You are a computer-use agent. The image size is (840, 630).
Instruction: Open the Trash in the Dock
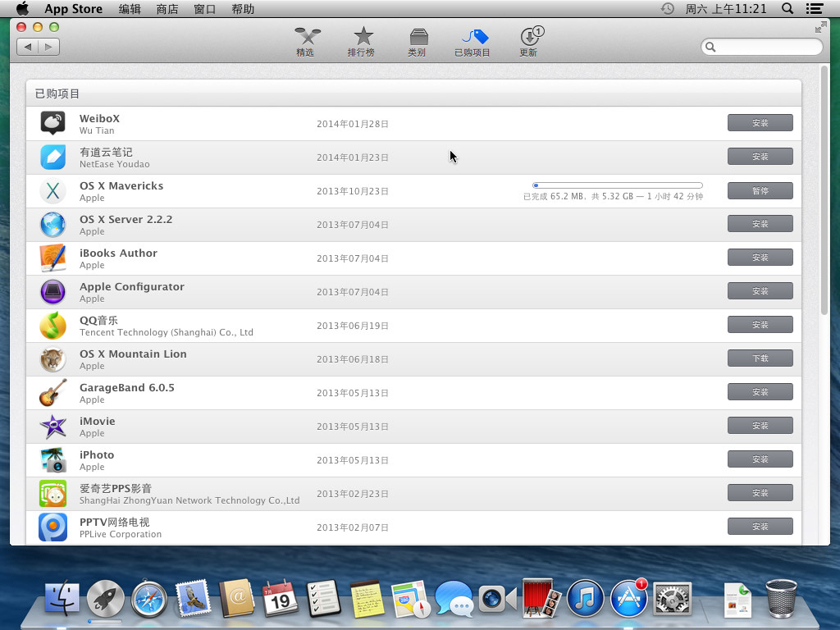coord(781,599)
